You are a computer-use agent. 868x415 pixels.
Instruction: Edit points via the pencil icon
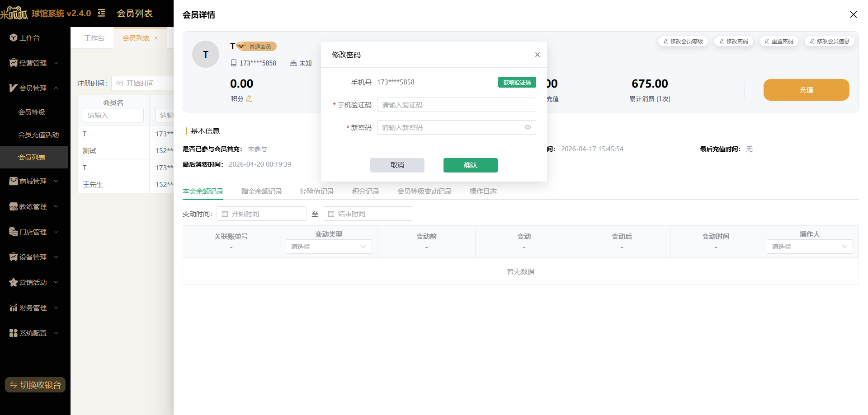[249, 98]
